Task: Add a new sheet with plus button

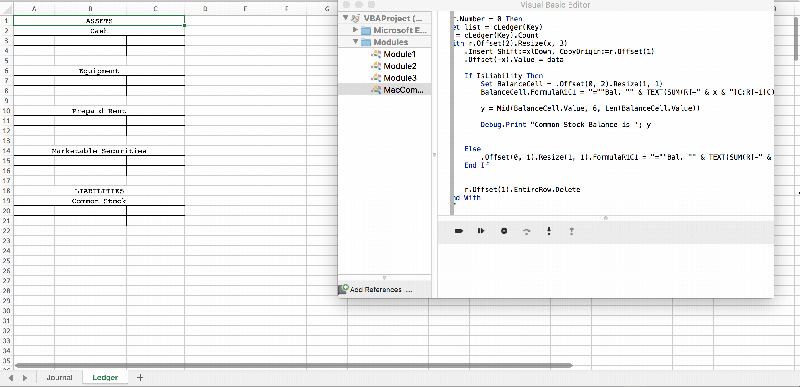Action: point(140,378)
